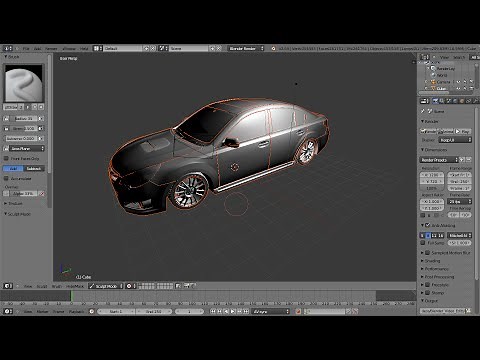Open the viewport shading selector icon
480x360 pixels.
click(x=130, y=286)
